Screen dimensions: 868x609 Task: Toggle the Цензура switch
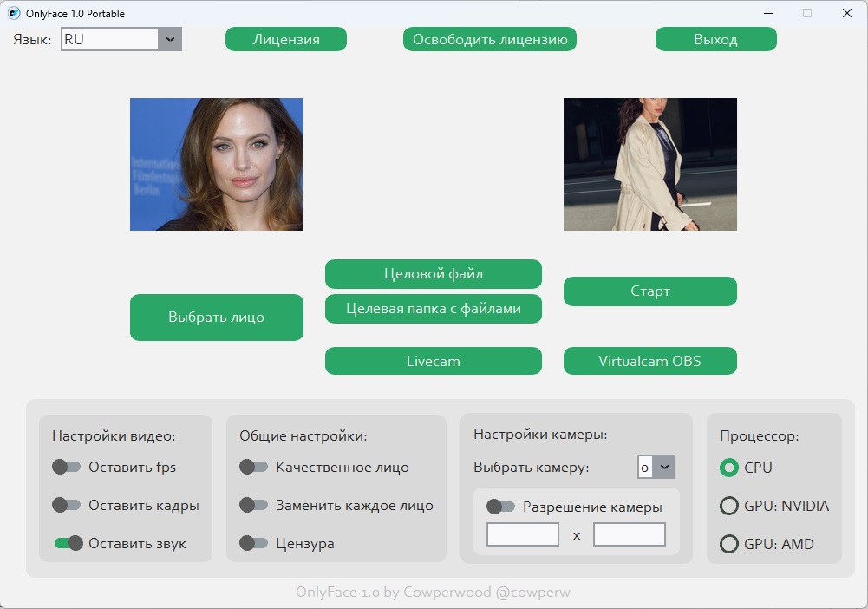254,544
